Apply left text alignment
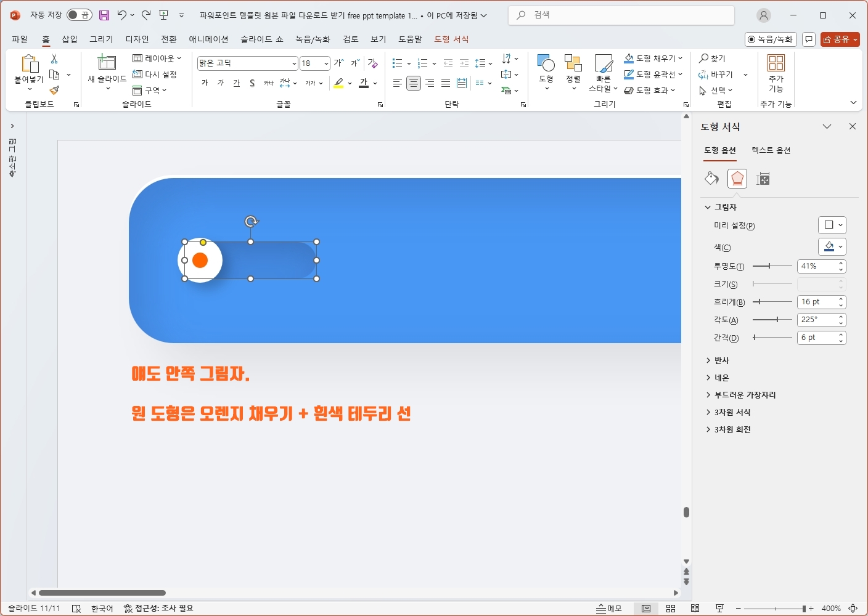 398,83
